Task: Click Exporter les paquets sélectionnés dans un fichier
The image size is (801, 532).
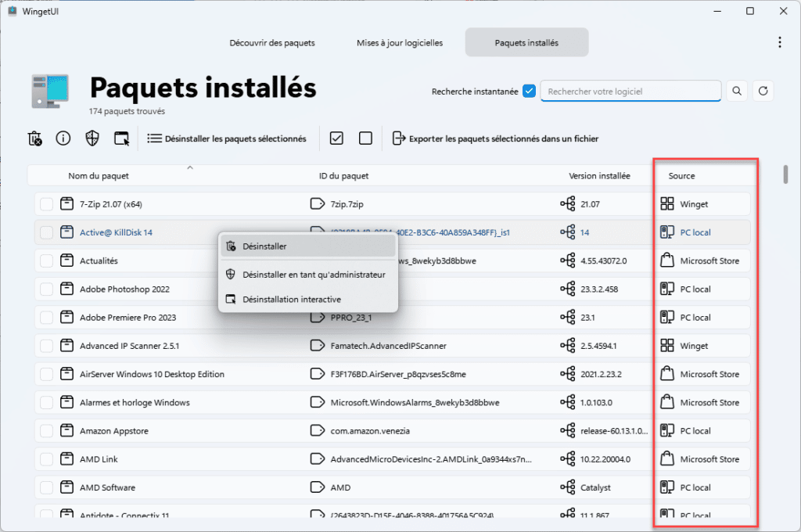Action: coord(495,138)
